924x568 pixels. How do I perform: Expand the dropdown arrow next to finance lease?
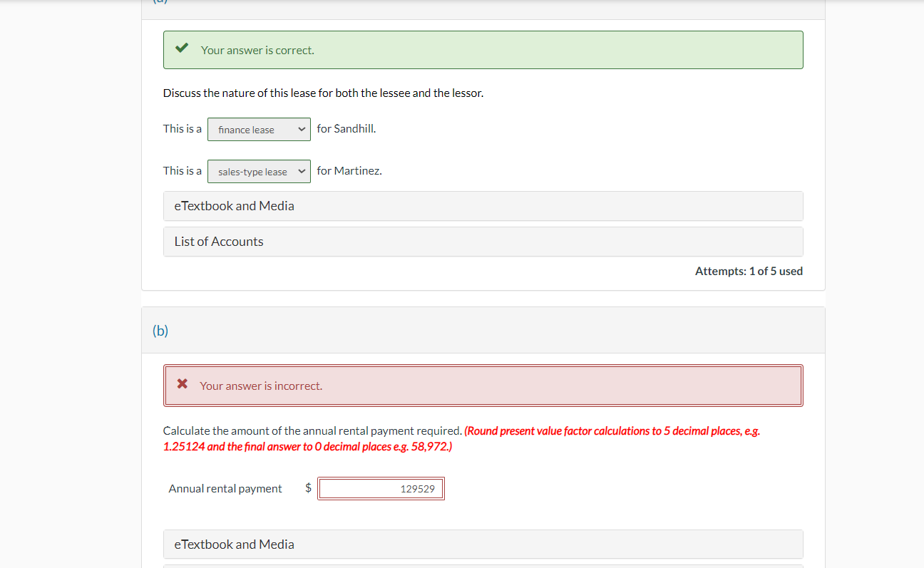(x=302, y=129)
